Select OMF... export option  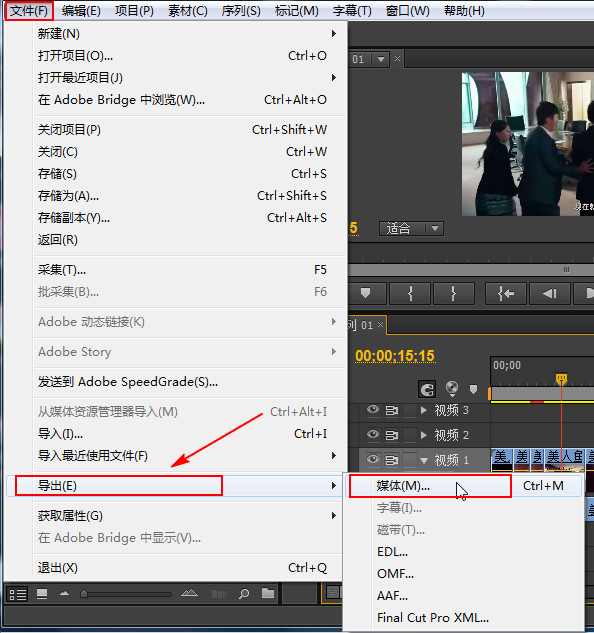coord(465,574)
